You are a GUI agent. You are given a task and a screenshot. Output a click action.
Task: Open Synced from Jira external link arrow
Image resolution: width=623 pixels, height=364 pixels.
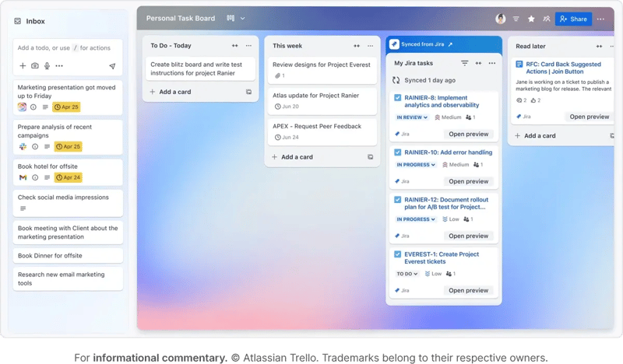450,44
